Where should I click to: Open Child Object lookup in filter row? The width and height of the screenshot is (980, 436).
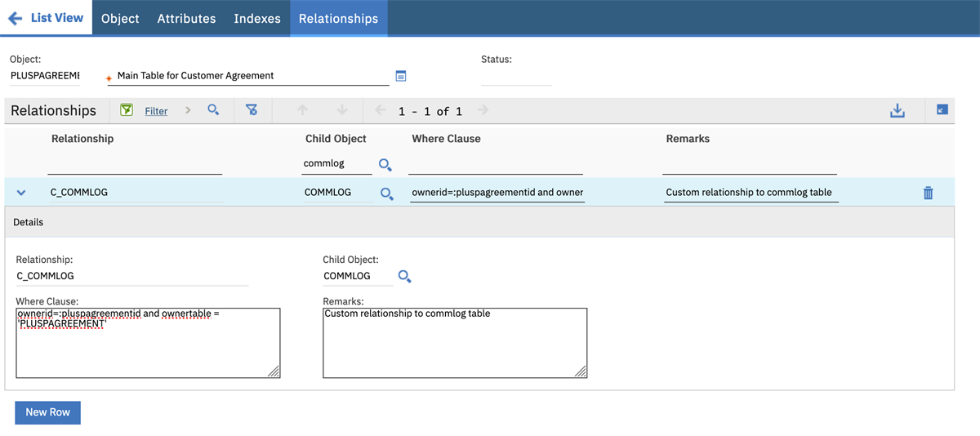click(385, 165)
